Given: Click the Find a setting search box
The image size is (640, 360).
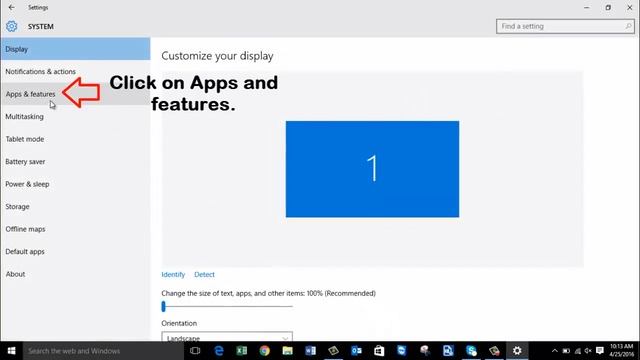Looking at the screenshot, I should 565,26.
